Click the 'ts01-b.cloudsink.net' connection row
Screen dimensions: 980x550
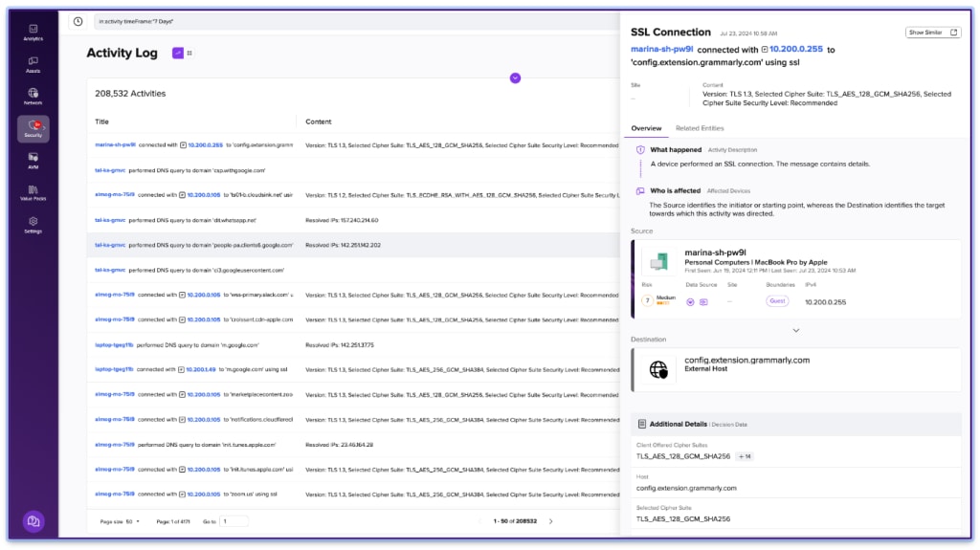coord(354,195)
